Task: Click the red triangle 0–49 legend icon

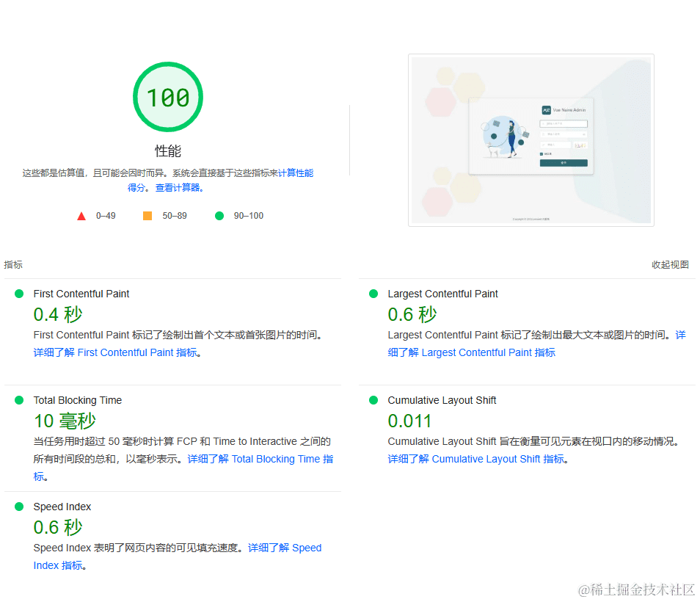Action: (x=81, y=216)
